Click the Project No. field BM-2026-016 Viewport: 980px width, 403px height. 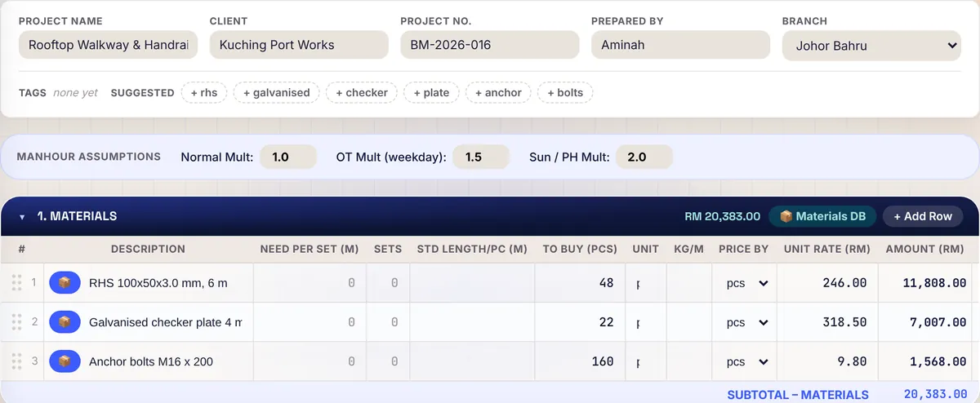(490, 45)
